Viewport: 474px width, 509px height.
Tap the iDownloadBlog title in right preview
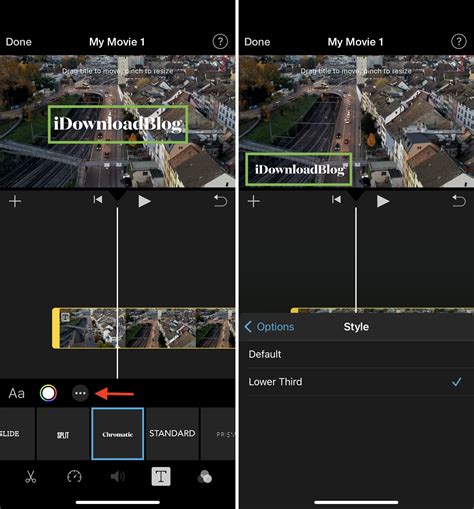(299, 169)
